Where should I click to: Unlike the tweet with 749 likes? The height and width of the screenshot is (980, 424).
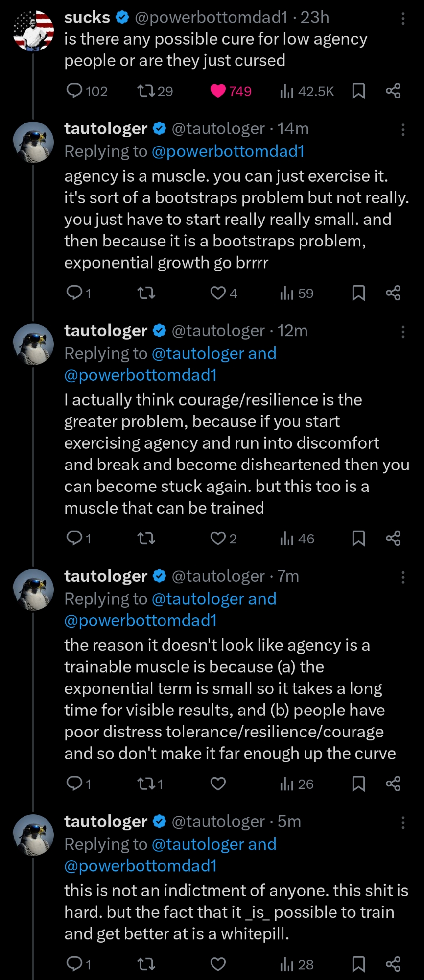218,91
